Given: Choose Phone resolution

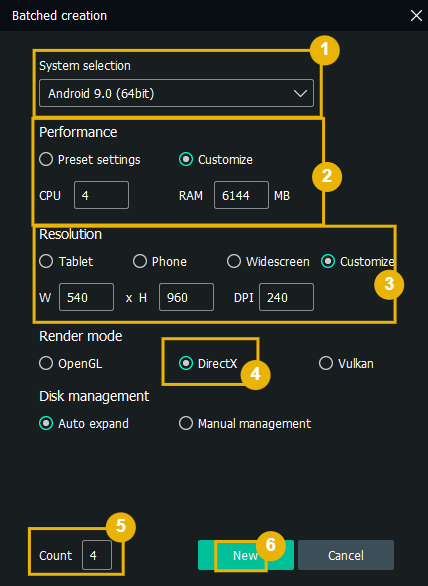Looking at the screenshot, I should click(160, 261).
